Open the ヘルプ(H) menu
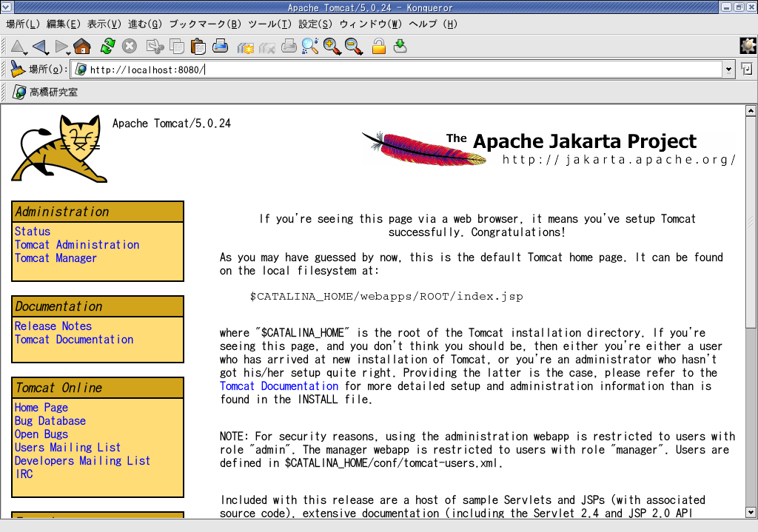The height and width of the screenshot is (532, 758). (432, 24)
